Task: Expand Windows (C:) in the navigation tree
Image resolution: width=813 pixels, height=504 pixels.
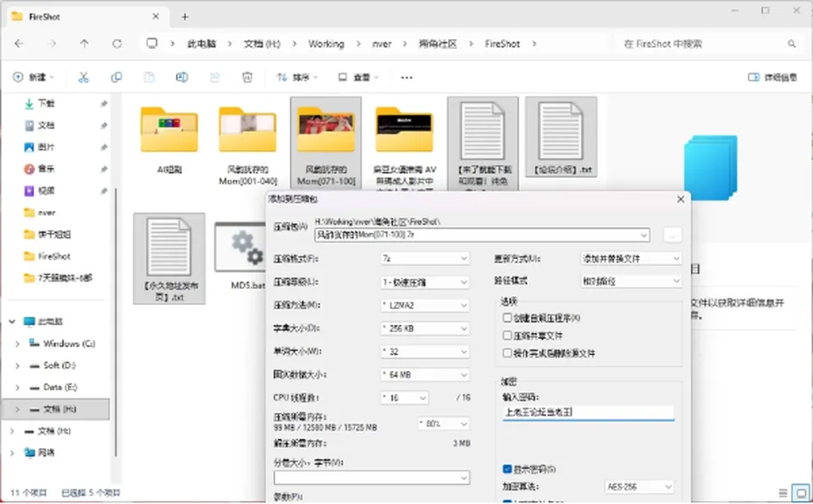Action: [x=17, y=344]
